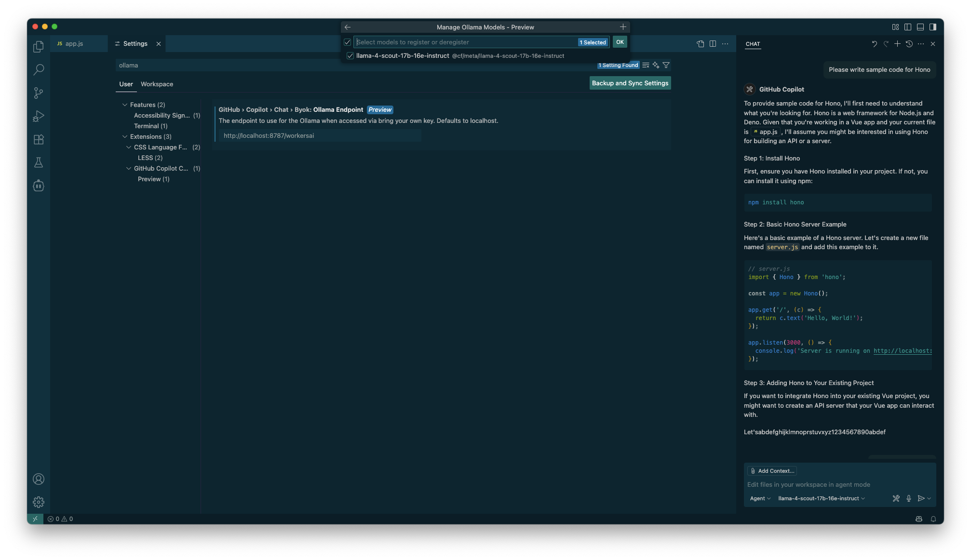Click the microphone voice chat icon
Viewport: 971px width, 560px height.
click(909, 498)
